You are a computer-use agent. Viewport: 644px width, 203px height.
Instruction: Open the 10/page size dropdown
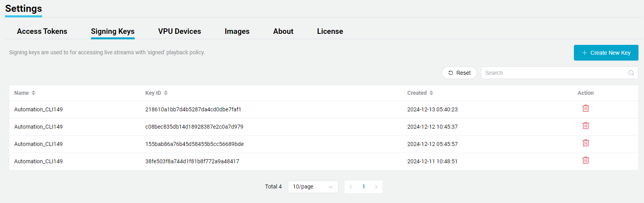[313, 187]
